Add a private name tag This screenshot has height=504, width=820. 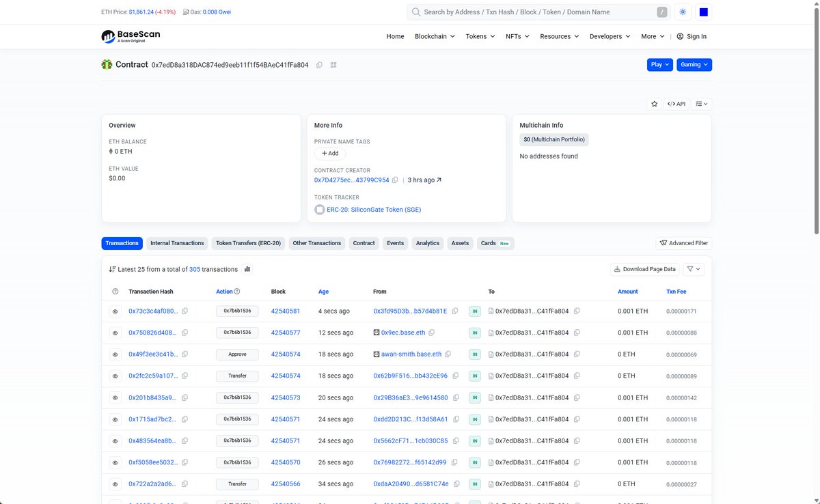[x=330, y=154]
